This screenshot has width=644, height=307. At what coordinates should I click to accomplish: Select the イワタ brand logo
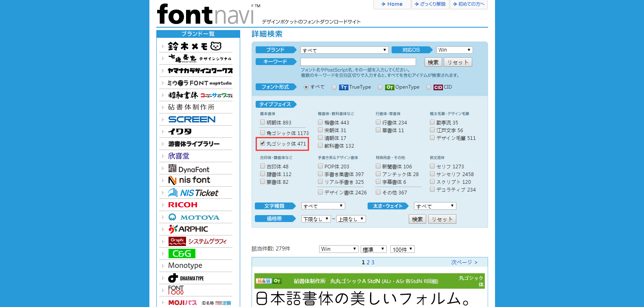(180, 132)
